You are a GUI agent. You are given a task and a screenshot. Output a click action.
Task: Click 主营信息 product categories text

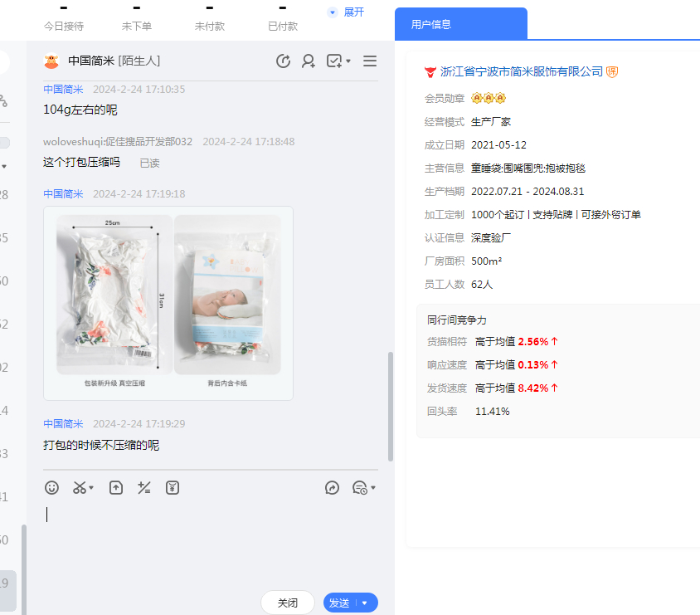[x=528, y=168]
